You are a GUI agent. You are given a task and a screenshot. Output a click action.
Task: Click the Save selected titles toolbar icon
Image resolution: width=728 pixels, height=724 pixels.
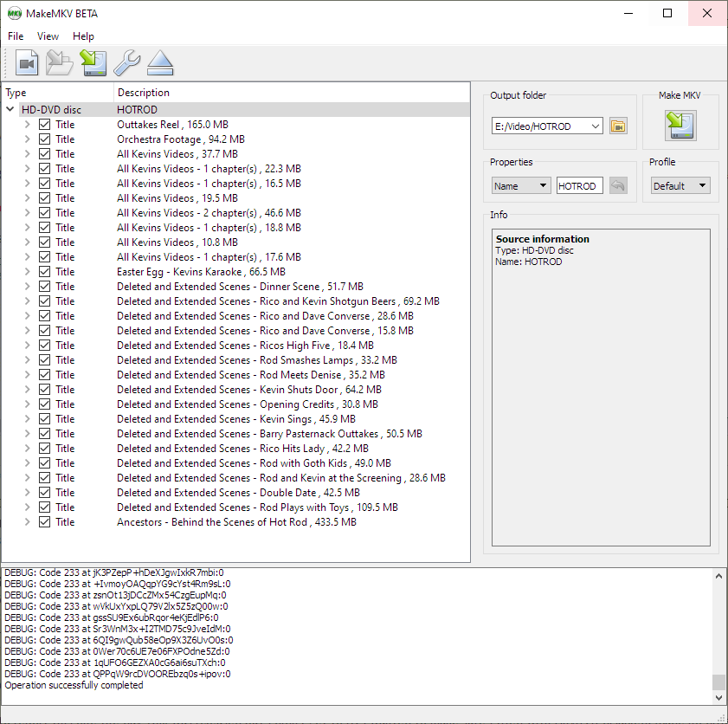(93, 63)
